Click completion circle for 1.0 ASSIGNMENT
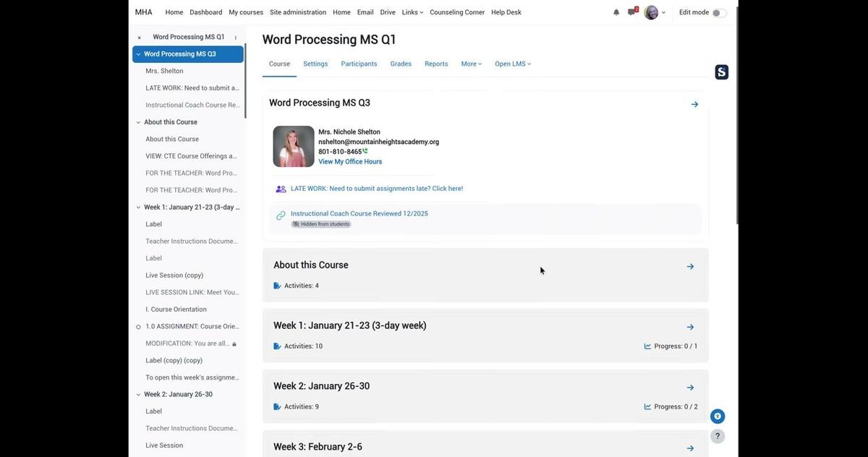Screen dimensions: 868x457 (x=138, y=327)
